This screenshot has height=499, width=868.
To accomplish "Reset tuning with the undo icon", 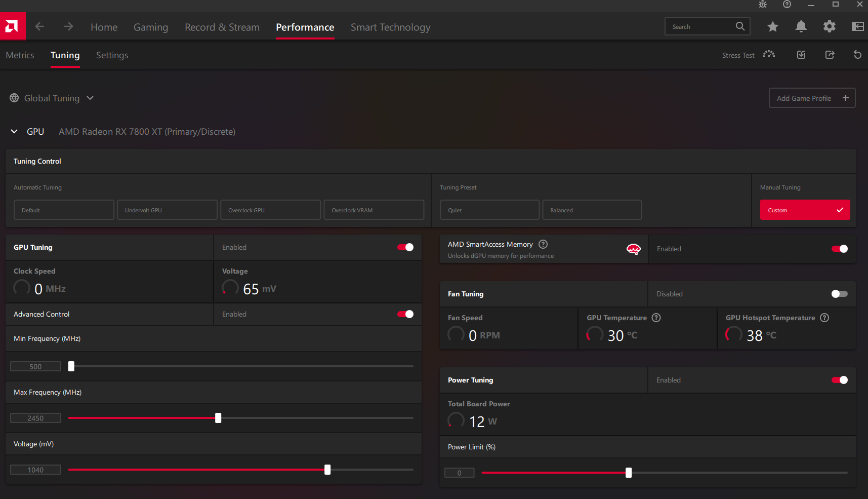I will coord(857,55).
